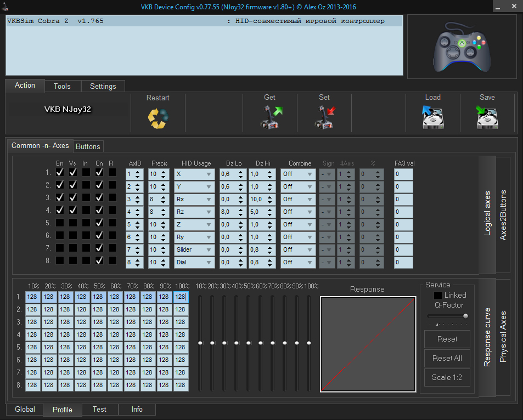Viewport: 523px width, 420px height.
Task: Enable In checkbox for axis 3
Action: (86, 197)
